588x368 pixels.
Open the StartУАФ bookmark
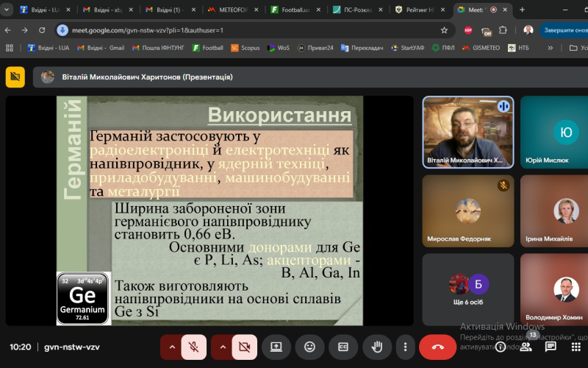[408, 48]
